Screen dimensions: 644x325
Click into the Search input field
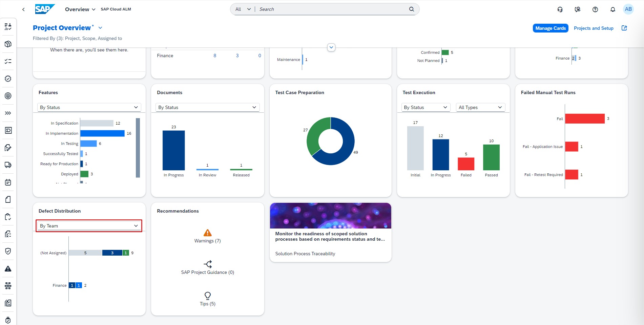pyautogui.click(x=332, y=9)
